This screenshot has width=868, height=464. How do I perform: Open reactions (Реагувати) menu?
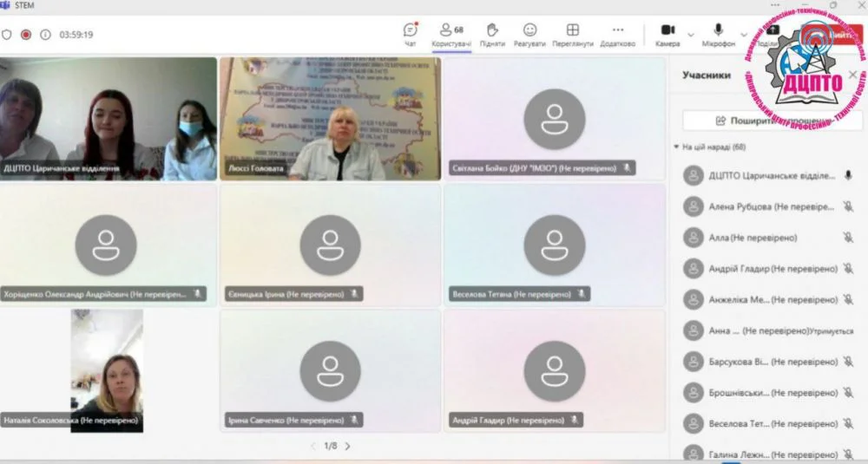pyautogui.click(x=529, y=35)
